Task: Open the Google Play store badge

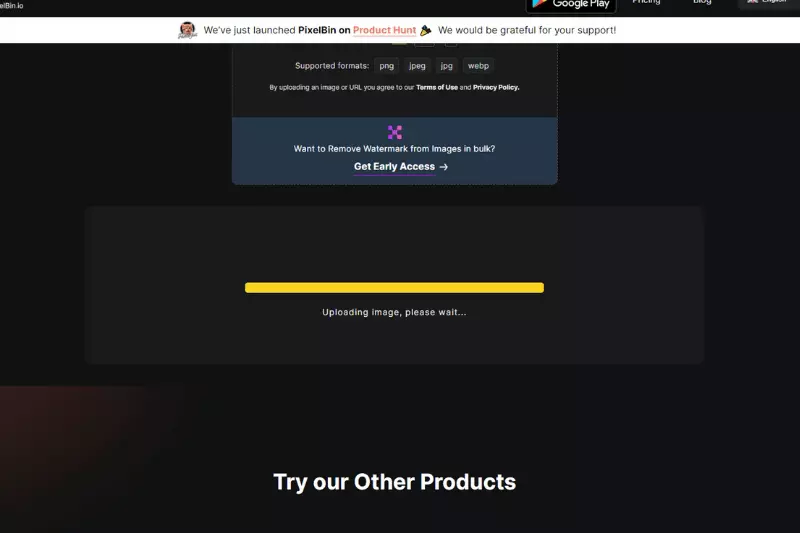Action: pos(571,5)
